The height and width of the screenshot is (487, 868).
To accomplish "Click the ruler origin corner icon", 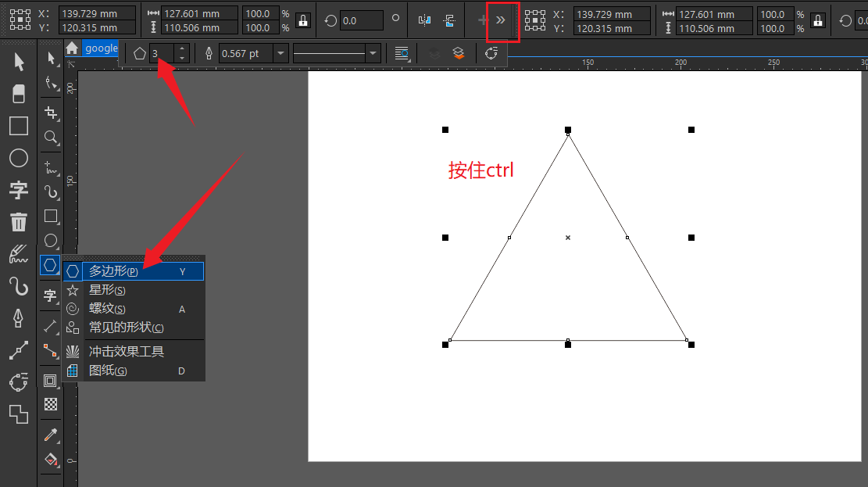I will pos(71,65).
